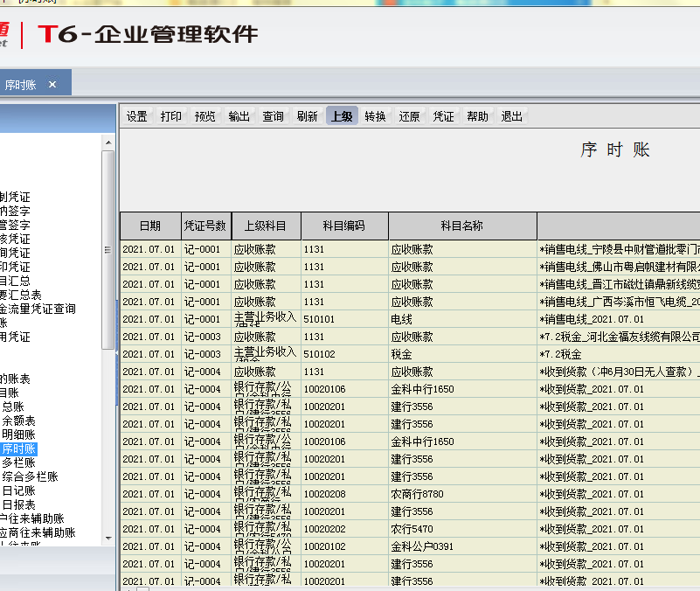
Task: Select subject code cell 10020102
Action: [x=344, y=546]
